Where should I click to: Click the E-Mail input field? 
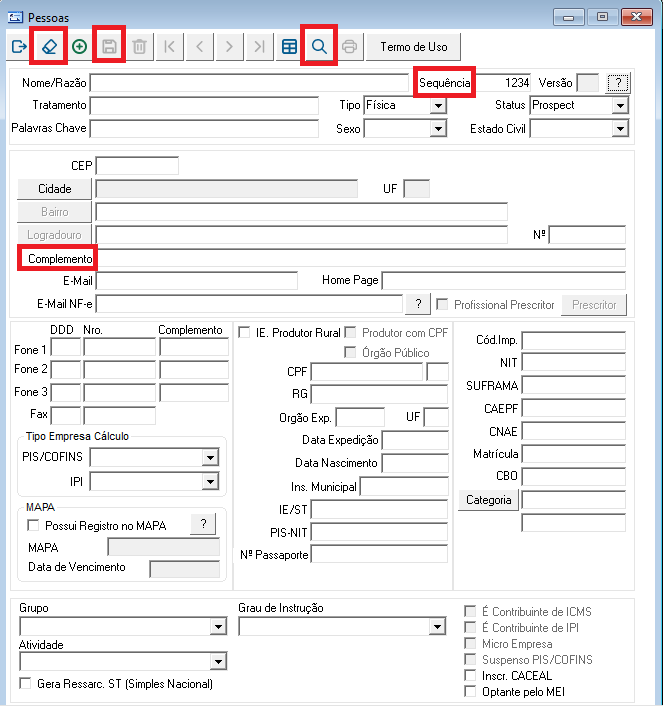tap(197, 281)
